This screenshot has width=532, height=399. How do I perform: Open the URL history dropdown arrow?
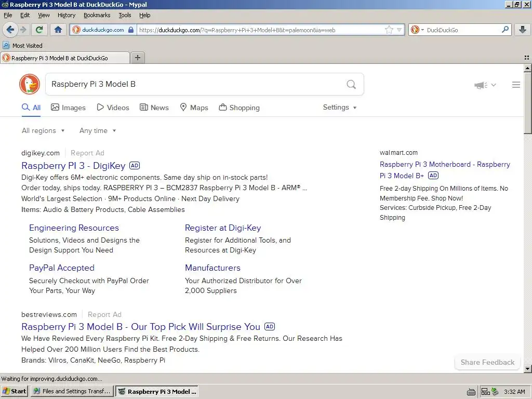pos(400,30)
